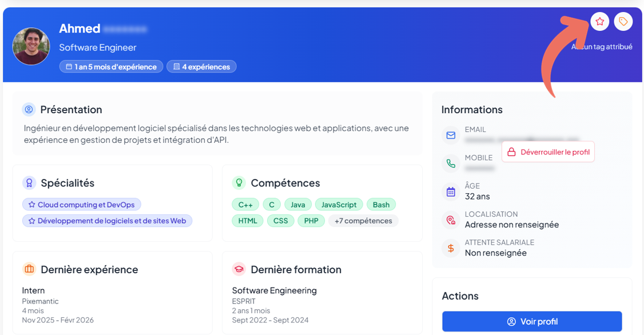The image size is (644, 335).
Task: Click the mobile phone icon
Action: click(451, 163)
